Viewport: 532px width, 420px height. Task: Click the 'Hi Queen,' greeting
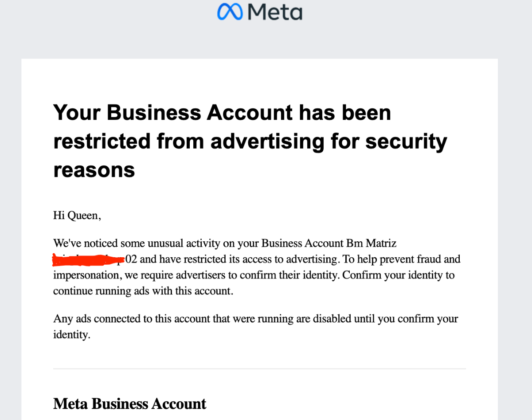tap(77, 216)
